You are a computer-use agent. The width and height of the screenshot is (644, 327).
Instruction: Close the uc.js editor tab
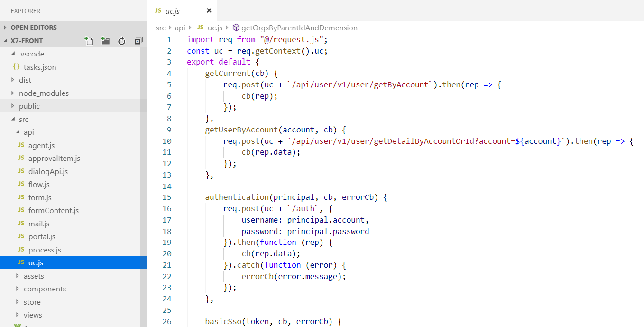[209, 10]
